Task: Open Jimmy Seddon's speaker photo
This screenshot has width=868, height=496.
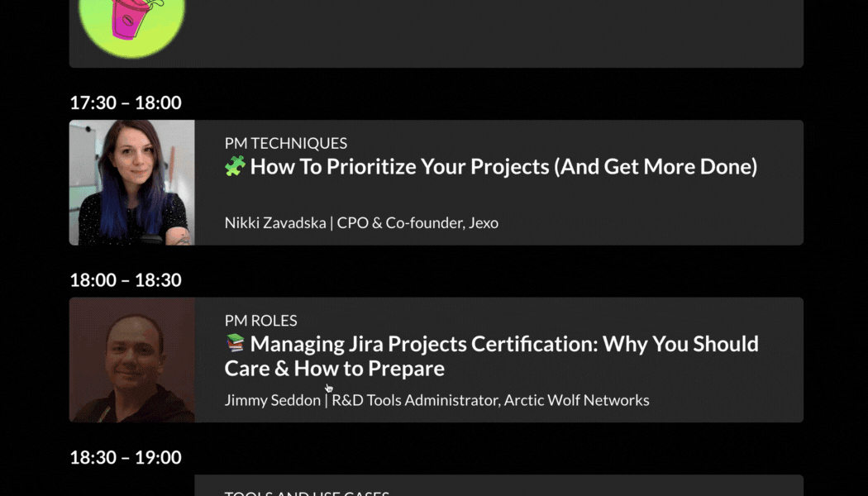Action: [131, 360]
